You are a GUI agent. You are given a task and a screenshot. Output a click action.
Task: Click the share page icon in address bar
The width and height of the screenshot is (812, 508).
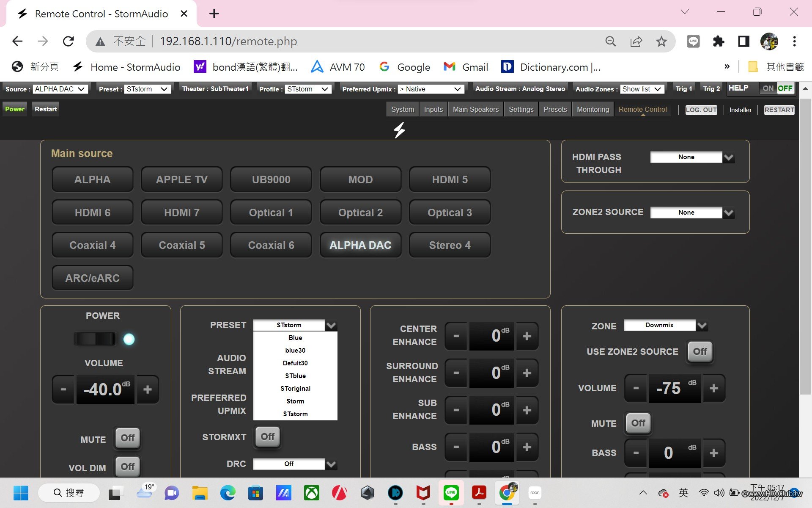(x=636, y=41)
